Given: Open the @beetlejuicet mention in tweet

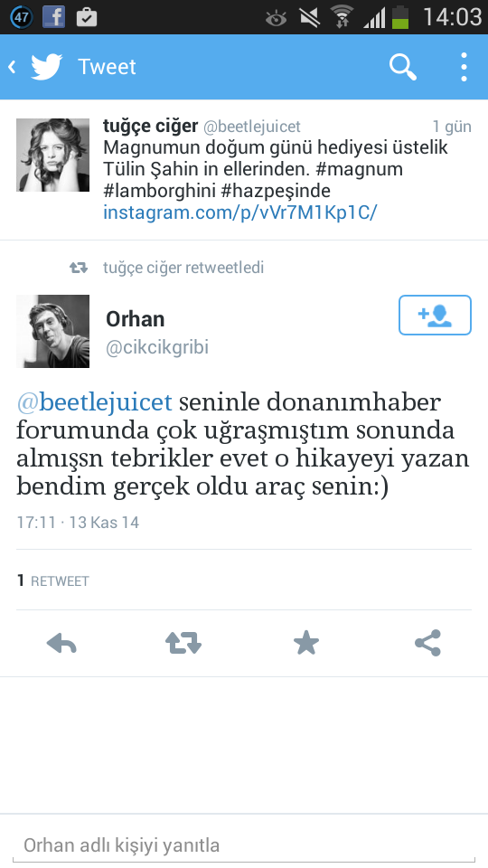Looking at the screenshot, I should 95,401.
